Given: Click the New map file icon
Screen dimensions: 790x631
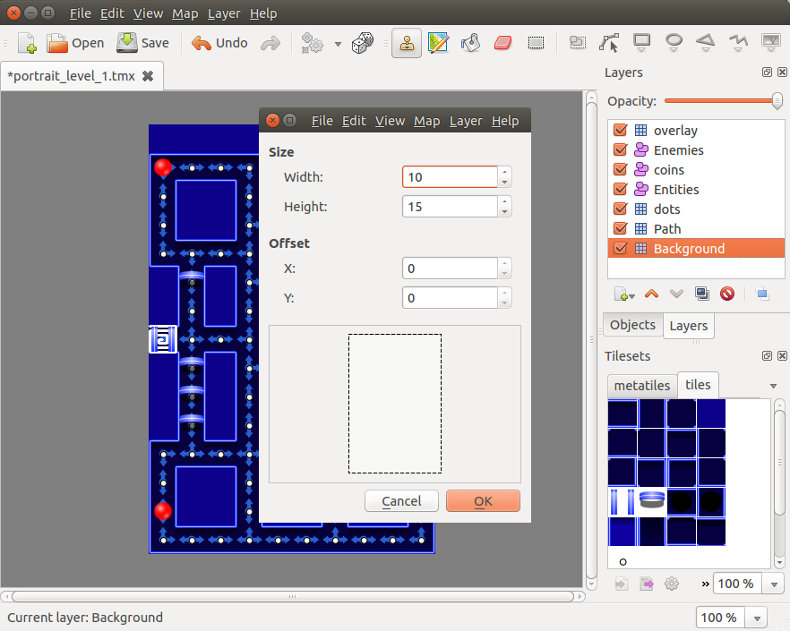Looking at the screenshot, I should click(x=27, y=43).
